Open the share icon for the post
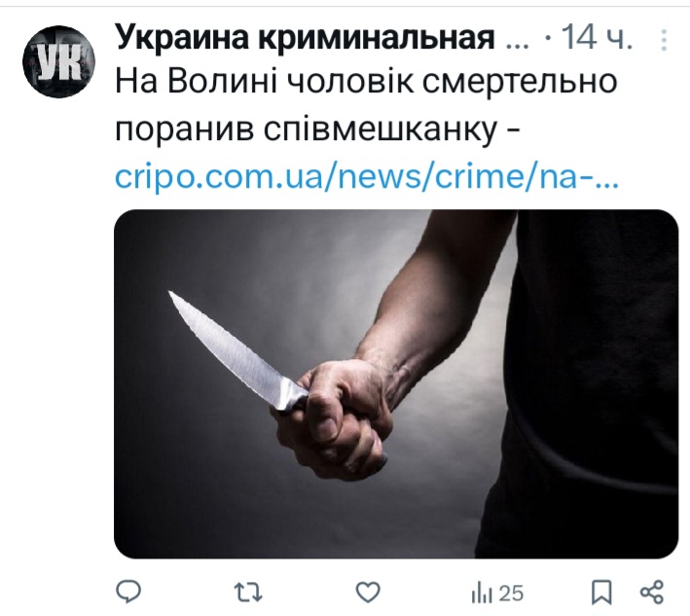Image resolution: width=690 pixels, height=616 pixels. pyautogui.click(x=652, y=593)
